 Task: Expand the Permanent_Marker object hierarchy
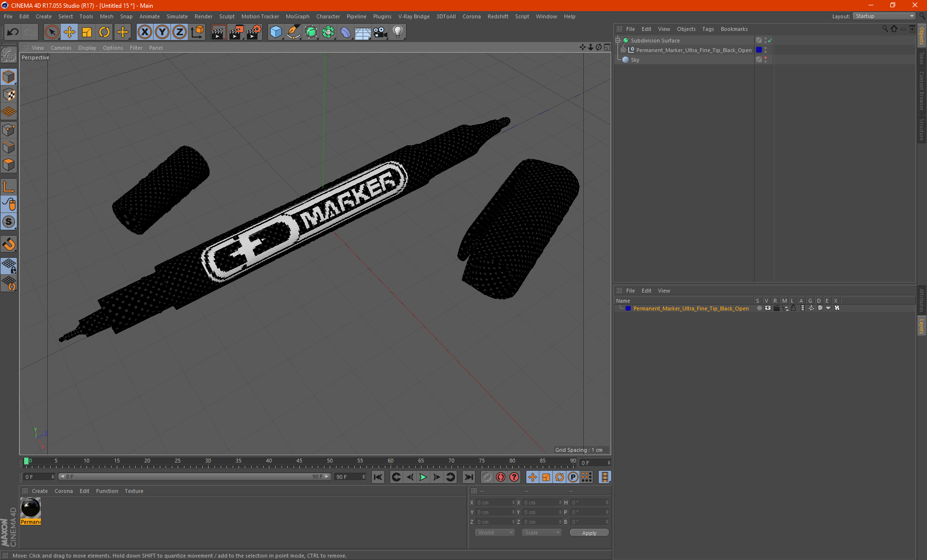pos(623,50)
